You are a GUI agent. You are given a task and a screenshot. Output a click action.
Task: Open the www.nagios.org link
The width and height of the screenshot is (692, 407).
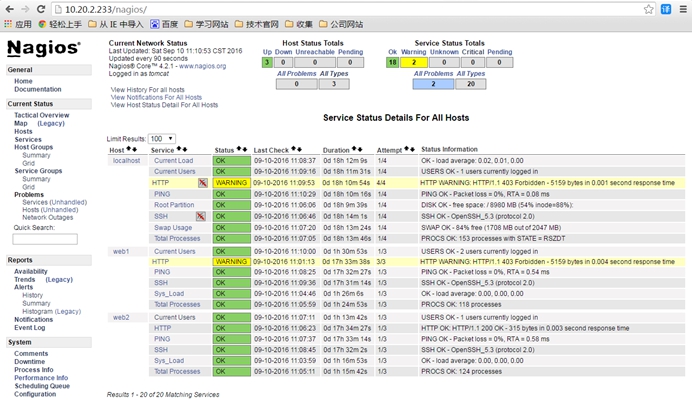(x=203, y=66)
